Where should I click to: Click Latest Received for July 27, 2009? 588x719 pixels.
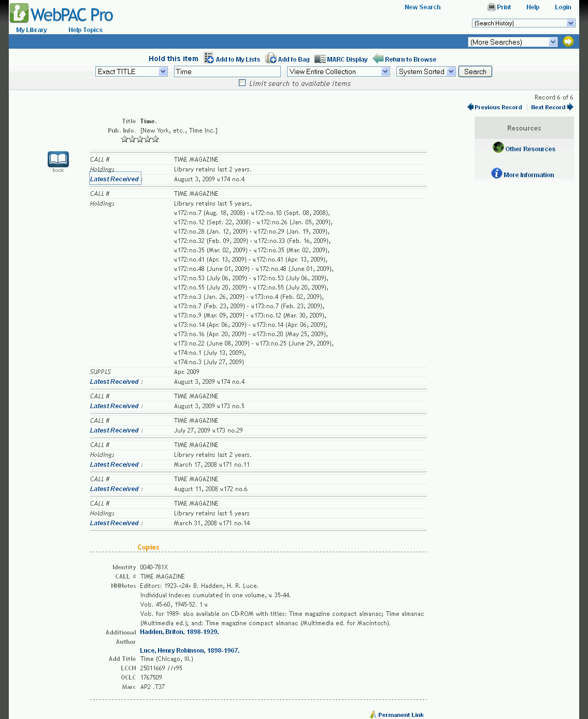(114, 430)
